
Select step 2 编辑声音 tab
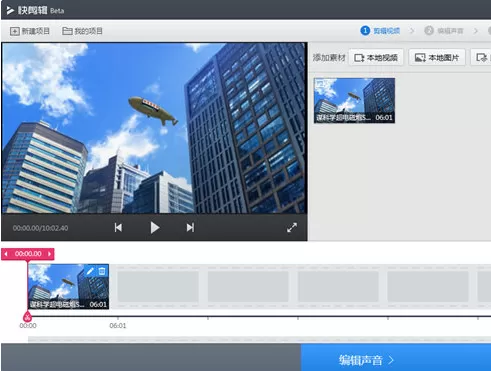(444, 31)
